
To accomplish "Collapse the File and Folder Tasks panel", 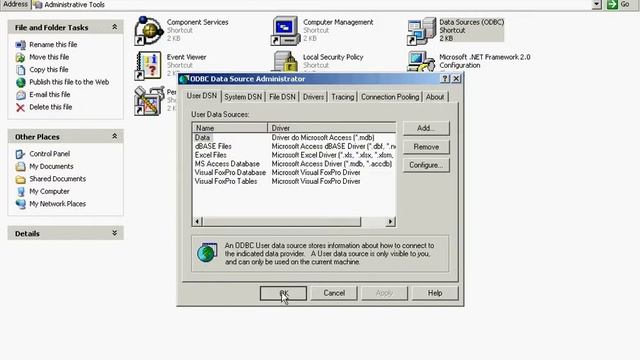I will tap(115, 27).
